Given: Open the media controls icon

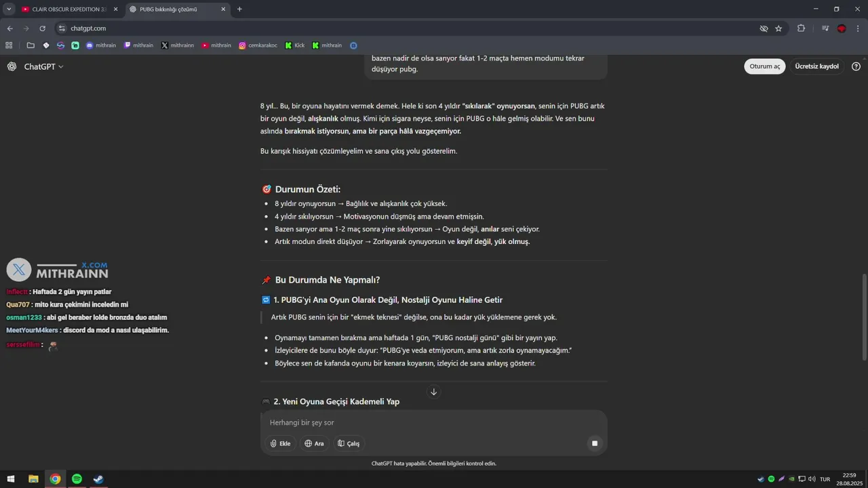Looking at the screenshot, I should click(x=825, y=28).
